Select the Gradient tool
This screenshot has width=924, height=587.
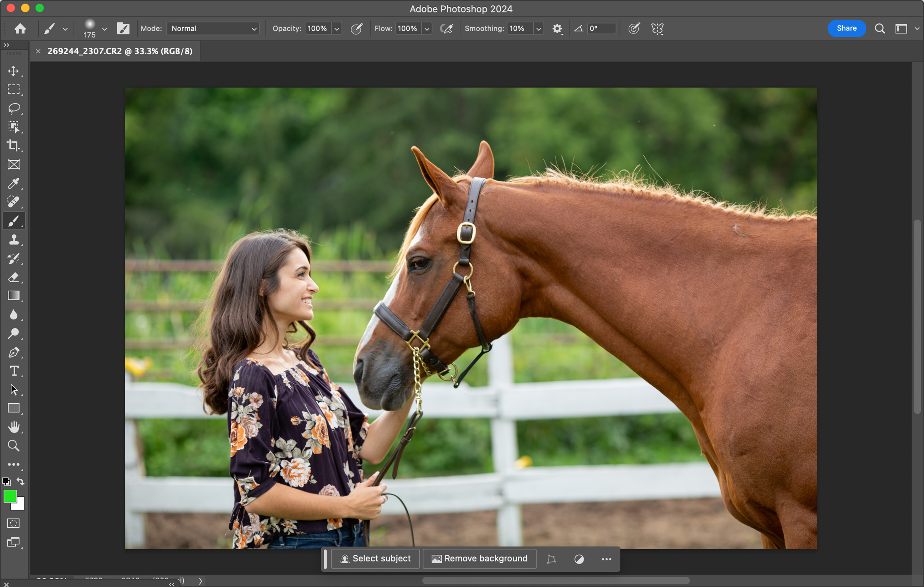tap(14, 296)
